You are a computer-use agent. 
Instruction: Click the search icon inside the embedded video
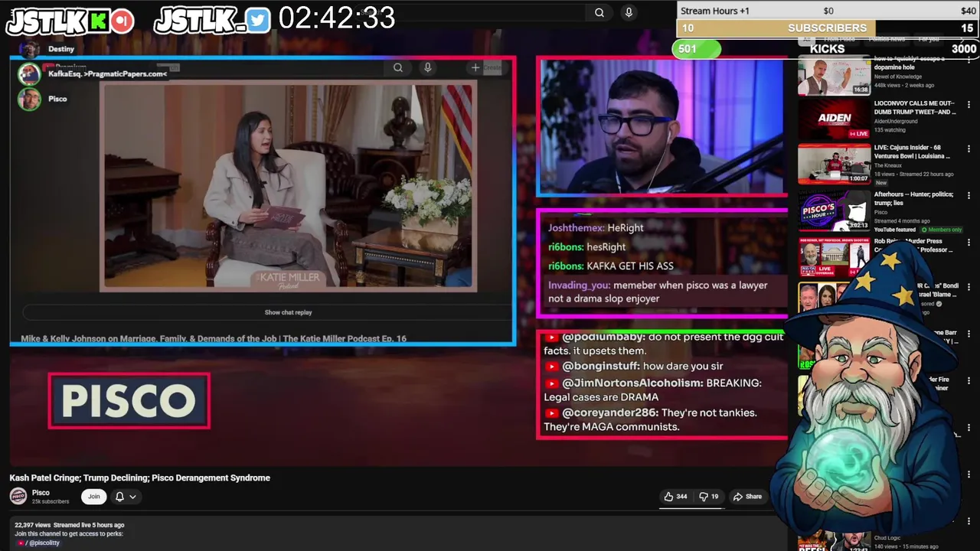click(398, 67)
